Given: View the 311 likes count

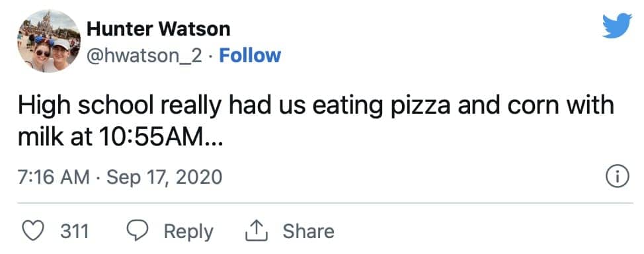Looking at the screenshot, I should (x=75, y=232).
